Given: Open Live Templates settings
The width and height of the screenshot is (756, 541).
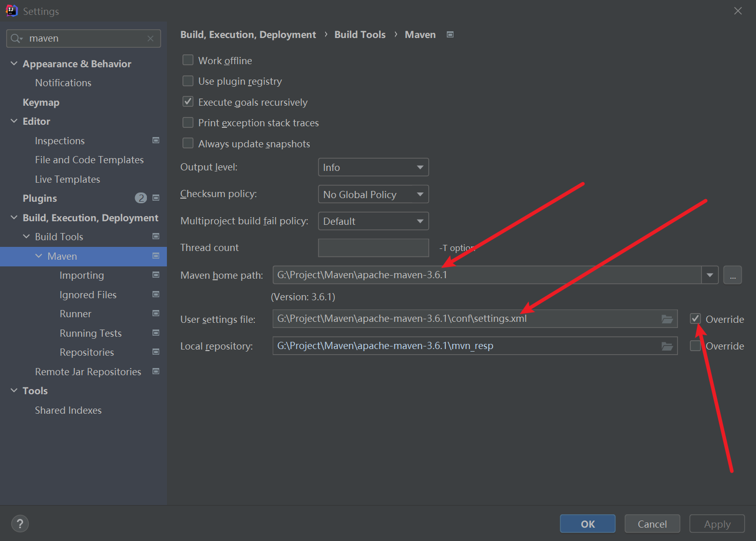Looking at the screenshot, I should click(67, 179).
